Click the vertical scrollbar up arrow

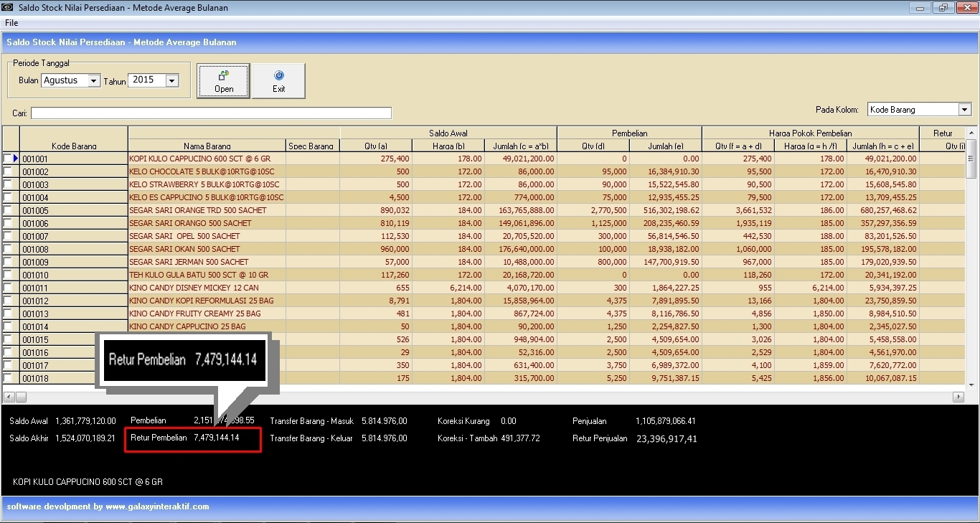pyautogui.click(x=971, y=133)
